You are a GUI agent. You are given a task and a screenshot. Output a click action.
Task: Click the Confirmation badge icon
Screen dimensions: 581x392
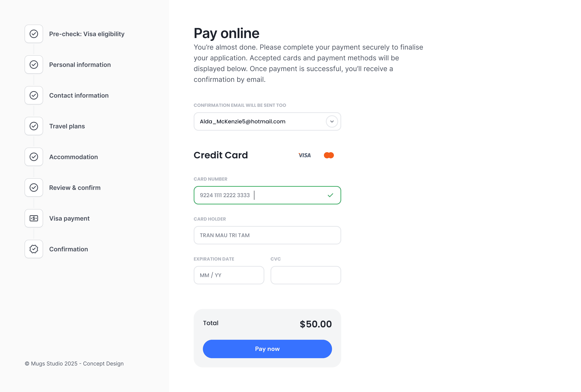(34, 249)
